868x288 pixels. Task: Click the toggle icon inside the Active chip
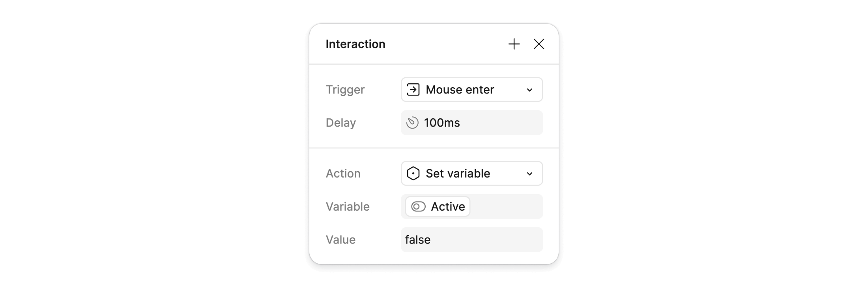(418, 206)
